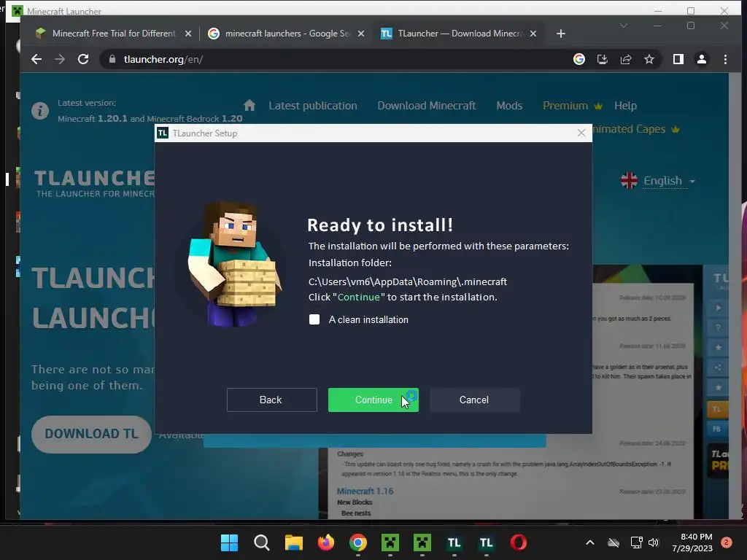Viewport: 747px width, 560px height.
Task: Open network settings tray icon
Action: coord(636,542)
